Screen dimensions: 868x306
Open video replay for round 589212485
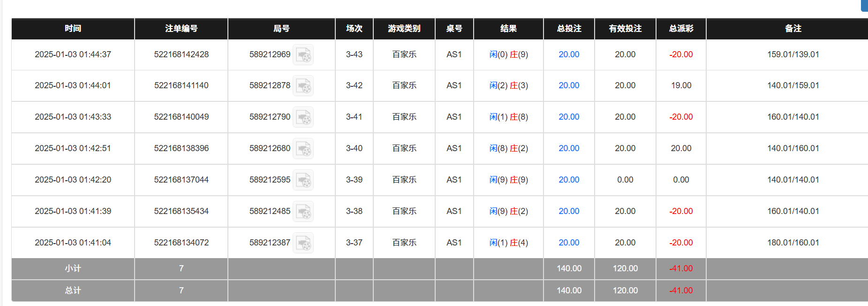303,211
